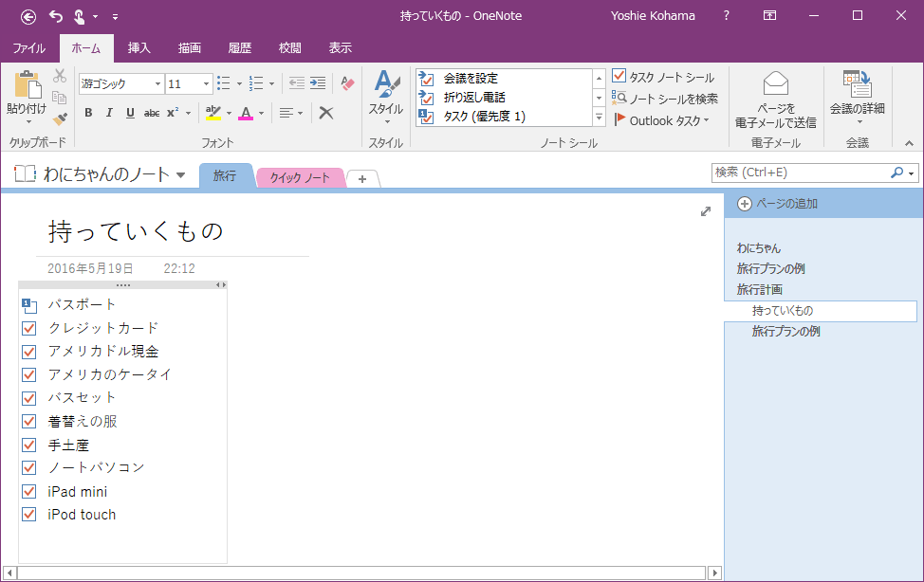Open paragraph alignment dropdown
The height and width of the screenshot is (582, 924).
(x=291, y=113)
